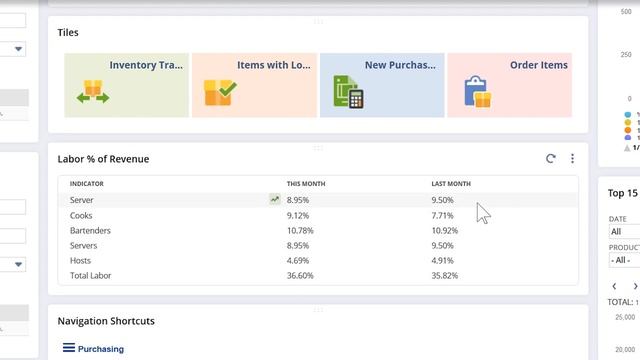Open the DATE dropdown showing All
The height and width of the screenshot is (360, 640).
coord(624,231)
